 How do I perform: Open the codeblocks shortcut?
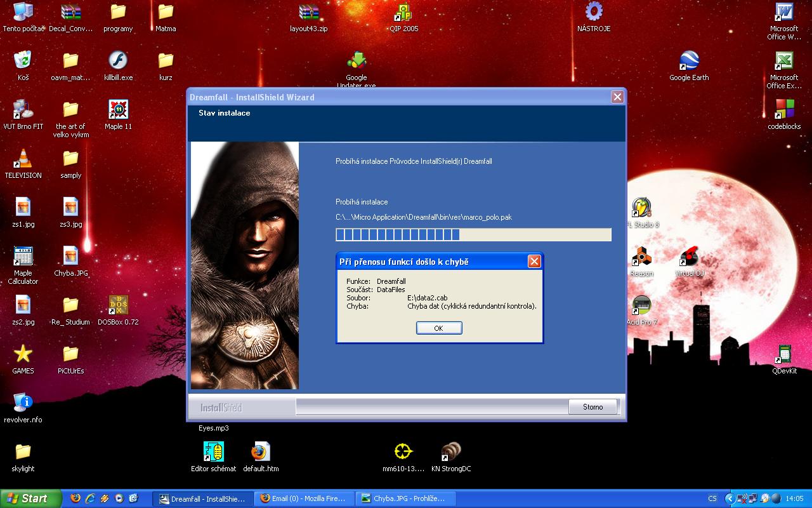point(784,110)
